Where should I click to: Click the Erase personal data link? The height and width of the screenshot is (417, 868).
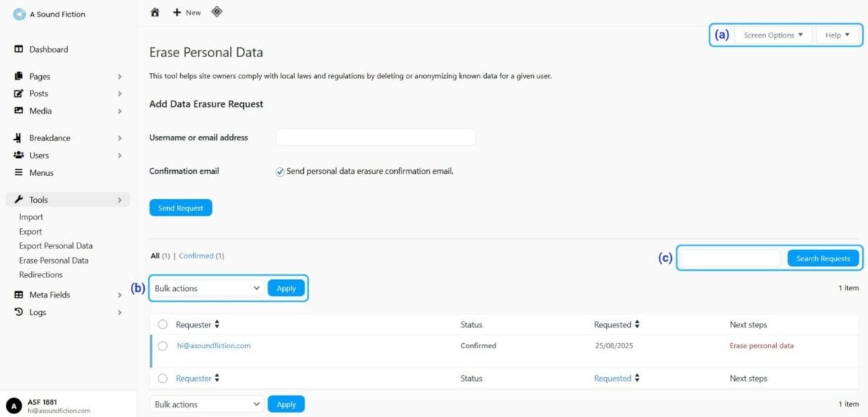click(761, 346)
